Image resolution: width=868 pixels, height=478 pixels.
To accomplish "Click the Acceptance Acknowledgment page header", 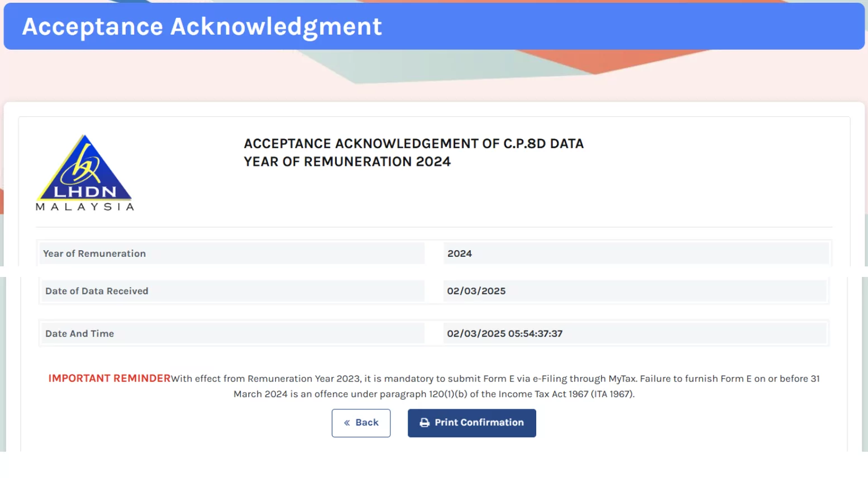I will (434, 26).
